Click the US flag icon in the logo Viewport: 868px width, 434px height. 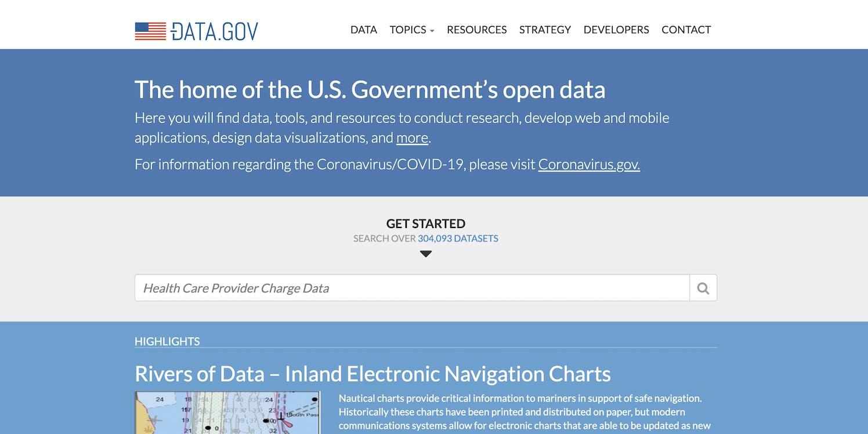coord(150,31)
